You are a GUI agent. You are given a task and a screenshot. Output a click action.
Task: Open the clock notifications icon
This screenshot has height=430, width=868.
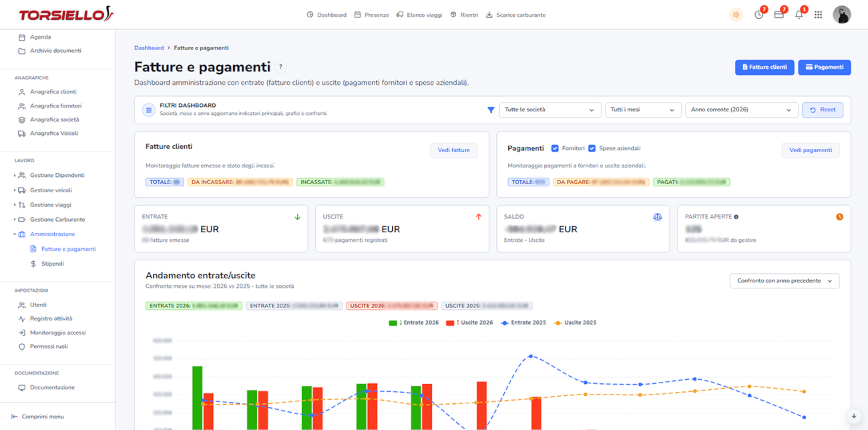point(759,15)
